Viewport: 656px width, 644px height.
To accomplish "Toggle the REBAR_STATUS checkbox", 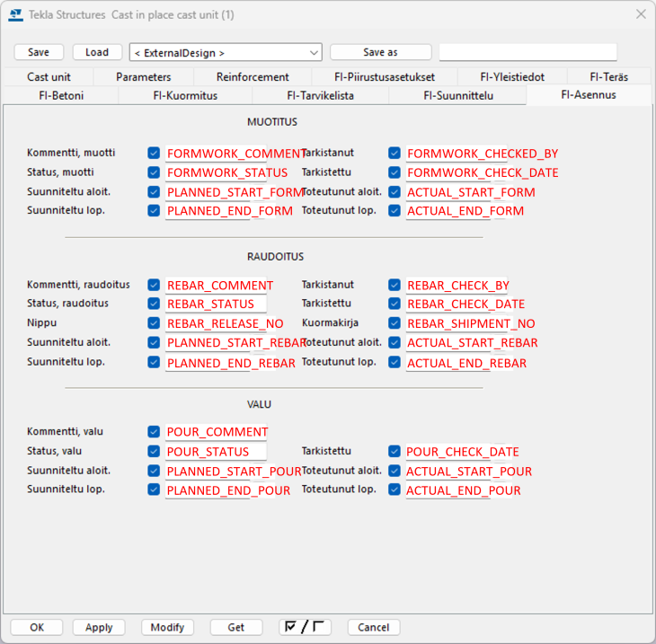I will [154, 304].
